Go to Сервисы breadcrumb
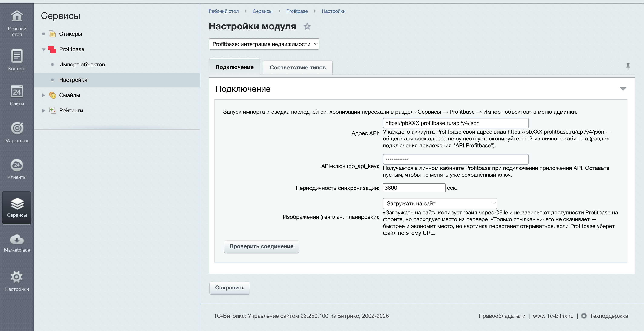The image size is (644, 331). point(263,11)
